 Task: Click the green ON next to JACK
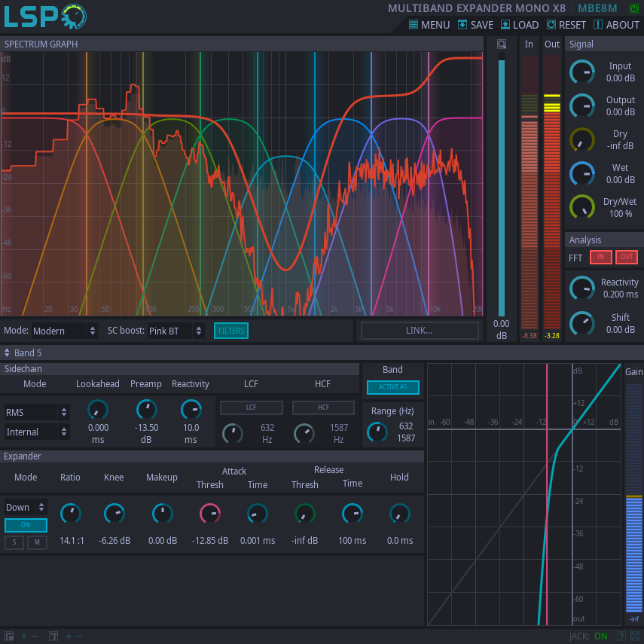(x=600, y=636)
